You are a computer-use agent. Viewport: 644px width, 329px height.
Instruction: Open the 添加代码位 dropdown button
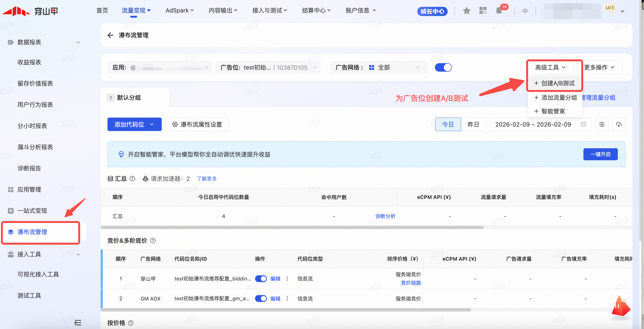tap(134, 124)
